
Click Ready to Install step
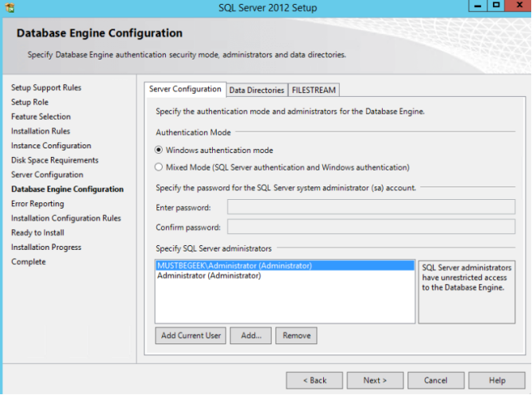[37, 232]
